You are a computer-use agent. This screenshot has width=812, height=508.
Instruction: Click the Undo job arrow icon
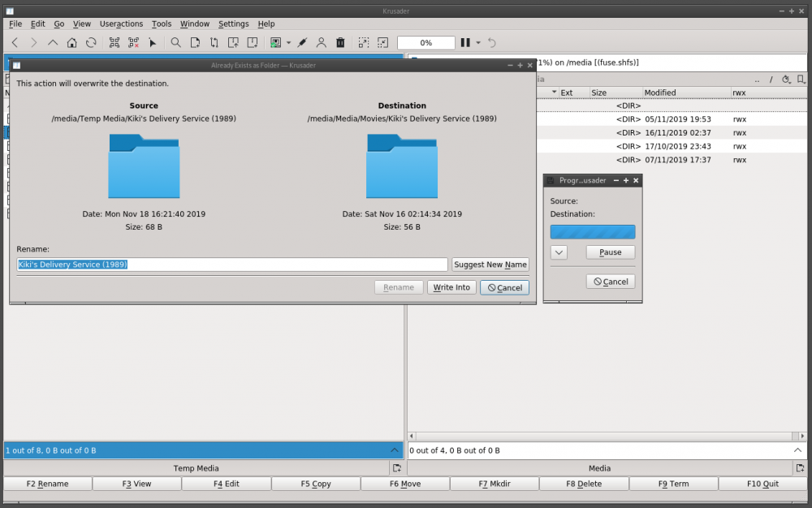492,42
